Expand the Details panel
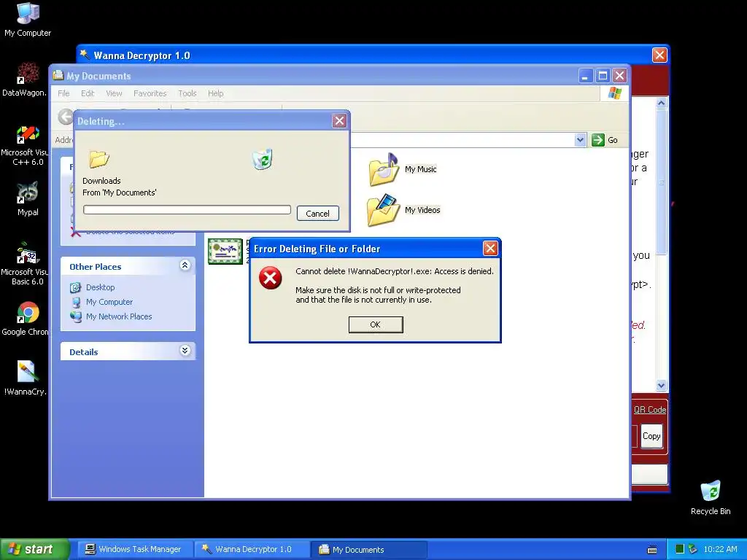This screenshot has height=560, width=747. coord(185,351)
